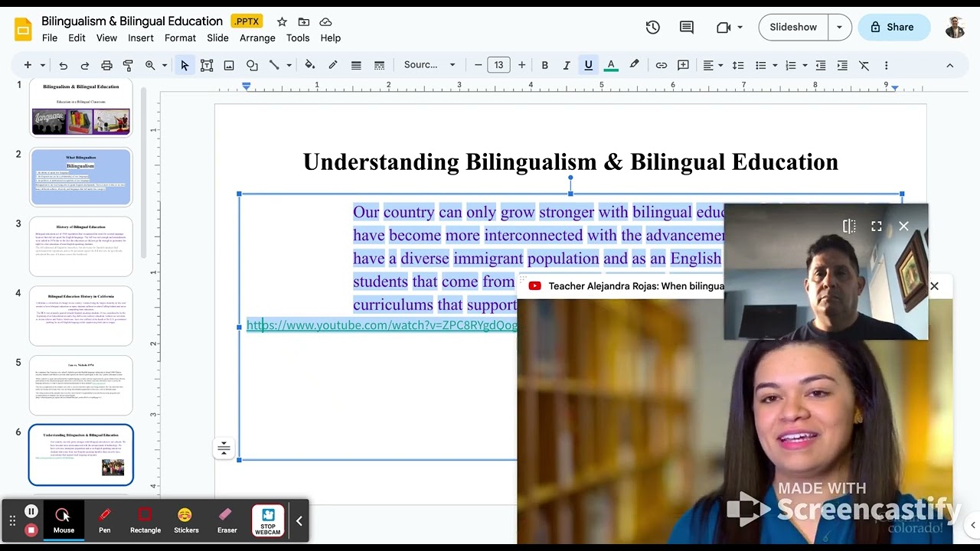Start the Slideshow
The image size is (980, 551).
pos(793,27)
